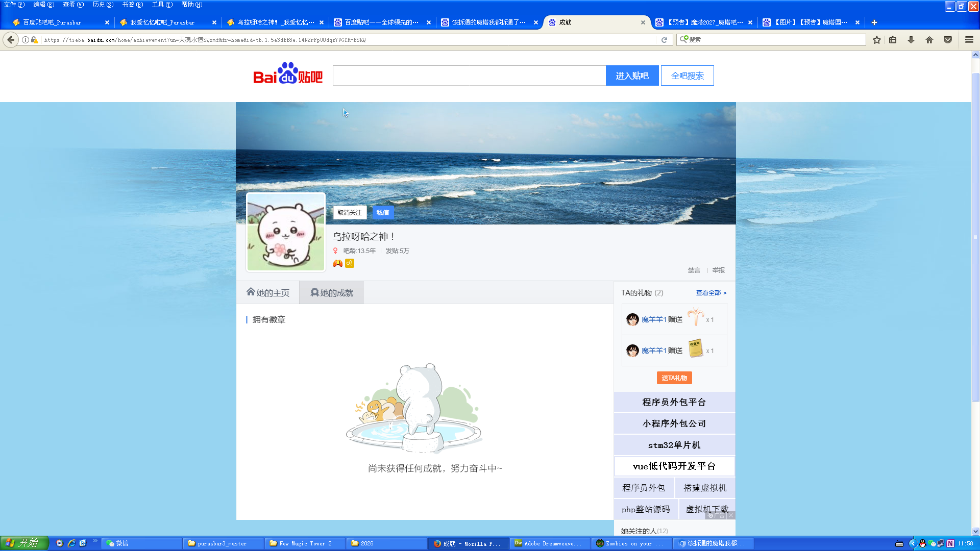The image size is (980, 551).
Task: Click the page scrollbar down arrow
Action: (975, 531)
